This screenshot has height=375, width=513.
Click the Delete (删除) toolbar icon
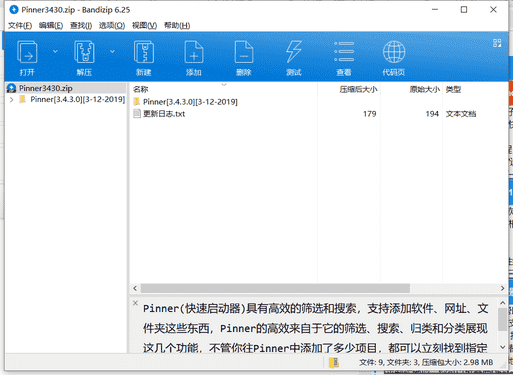pyautogui.click(x=244, y=52)
